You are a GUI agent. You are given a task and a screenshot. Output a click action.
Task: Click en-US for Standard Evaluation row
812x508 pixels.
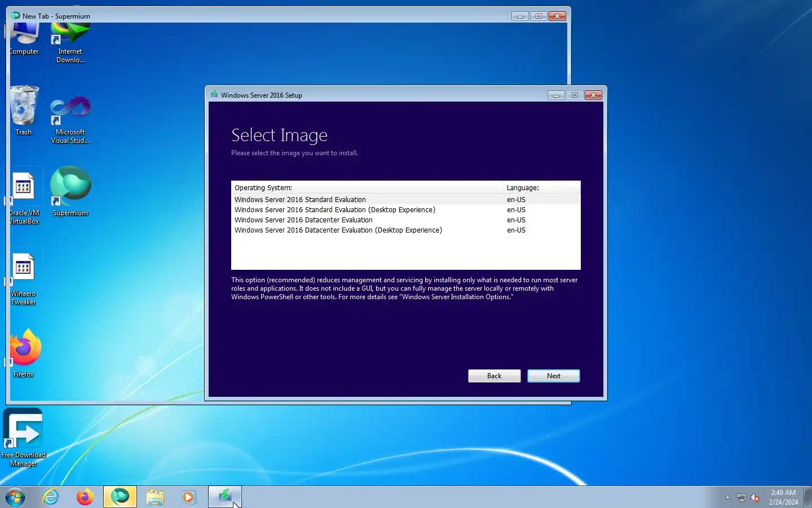click(x=516, y=199)
